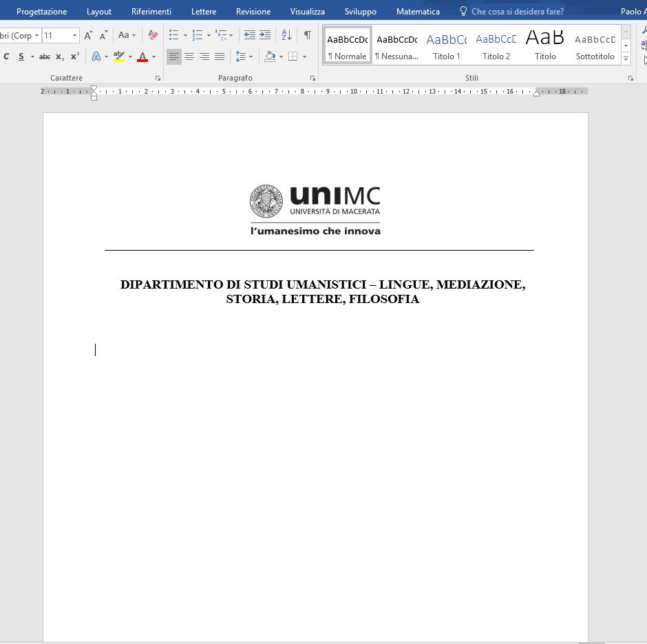The height and width of the screenshot is (644, 647).
Task: Select the Matematica tab
Action: (x=418, y=12)
